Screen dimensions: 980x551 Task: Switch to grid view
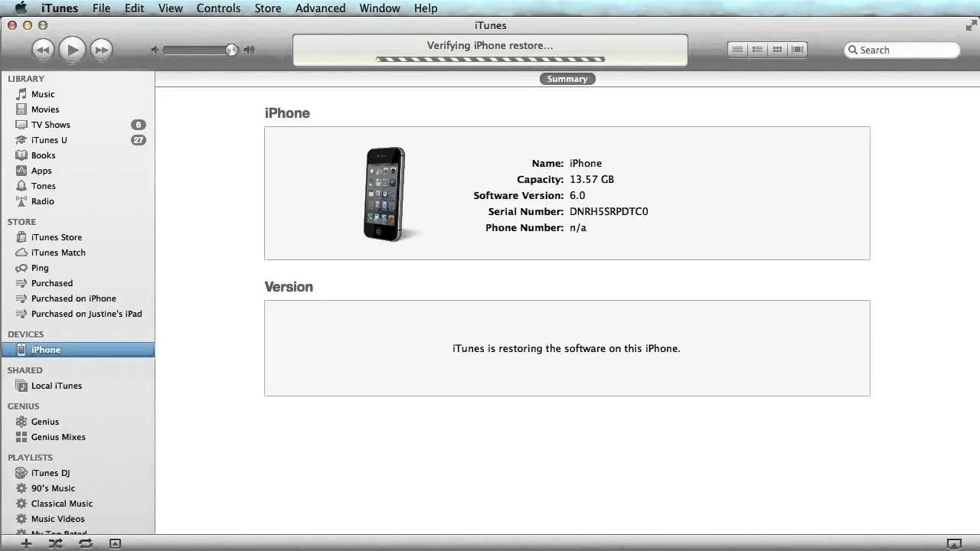point(777,50)
